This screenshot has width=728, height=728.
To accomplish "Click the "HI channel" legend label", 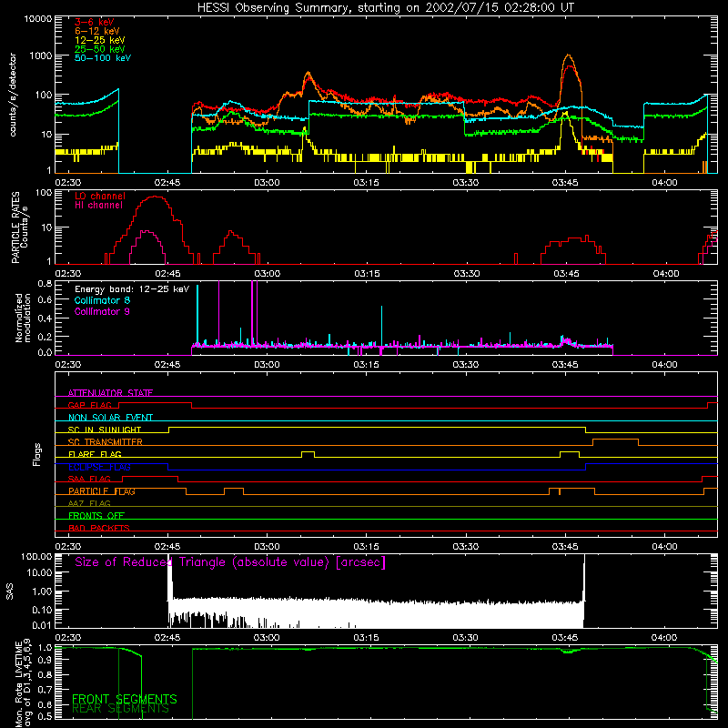I will coord(98,206).
